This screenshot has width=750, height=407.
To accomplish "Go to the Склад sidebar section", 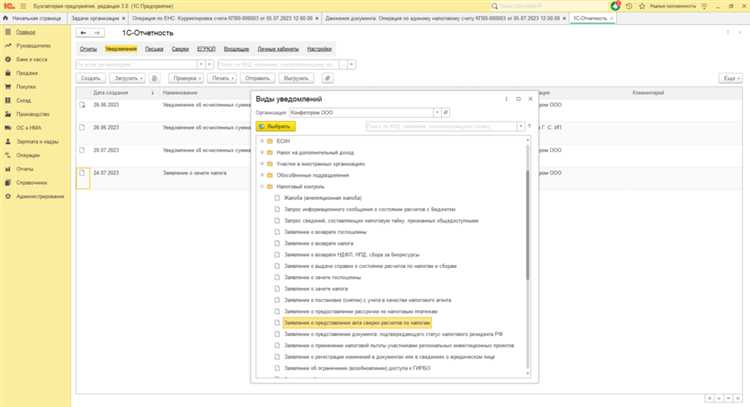I will tap(23, 99).
